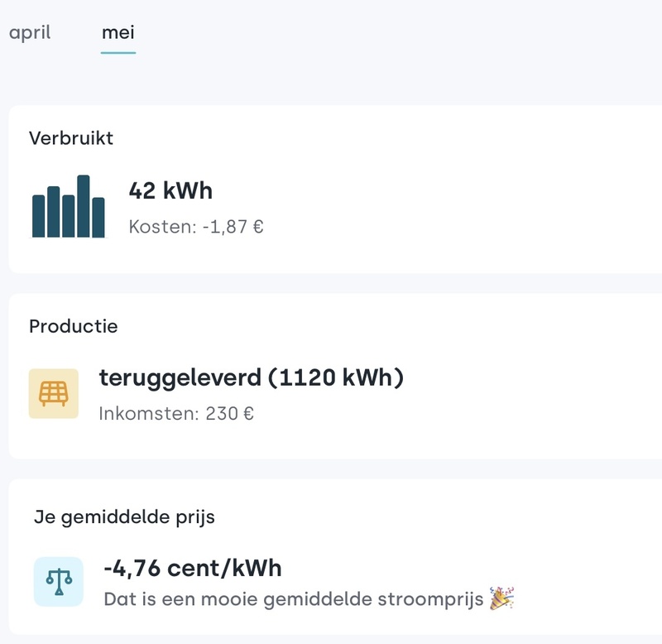Click the Verbruikt heading
This screenshot has height=644, width=662.
point(71,138)
